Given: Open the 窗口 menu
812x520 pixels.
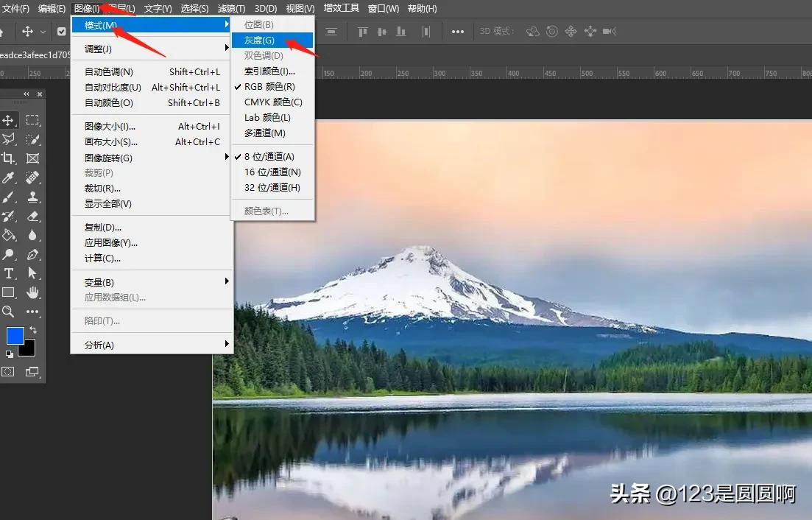Looking at the screenshot, I should [384, 8].
